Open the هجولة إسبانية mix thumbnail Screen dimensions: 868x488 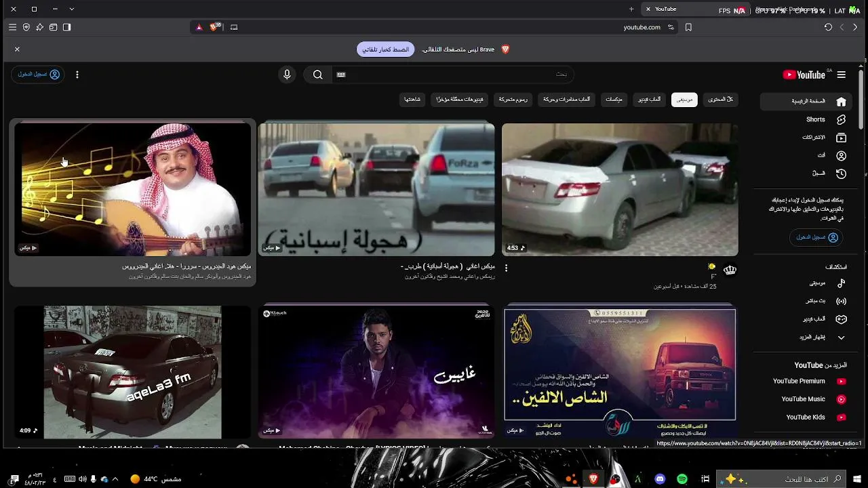point(376,189)
